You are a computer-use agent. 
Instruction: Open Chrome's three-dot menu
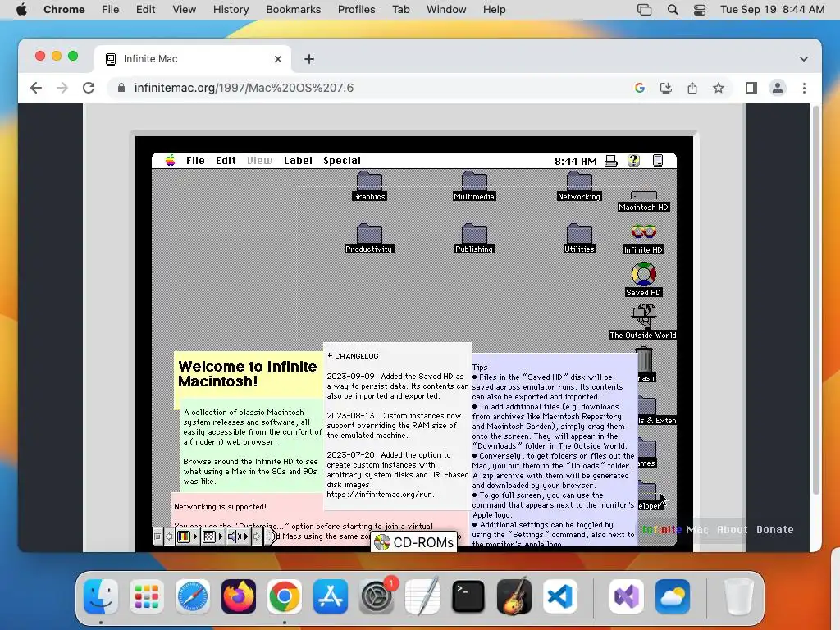[804, 88]
